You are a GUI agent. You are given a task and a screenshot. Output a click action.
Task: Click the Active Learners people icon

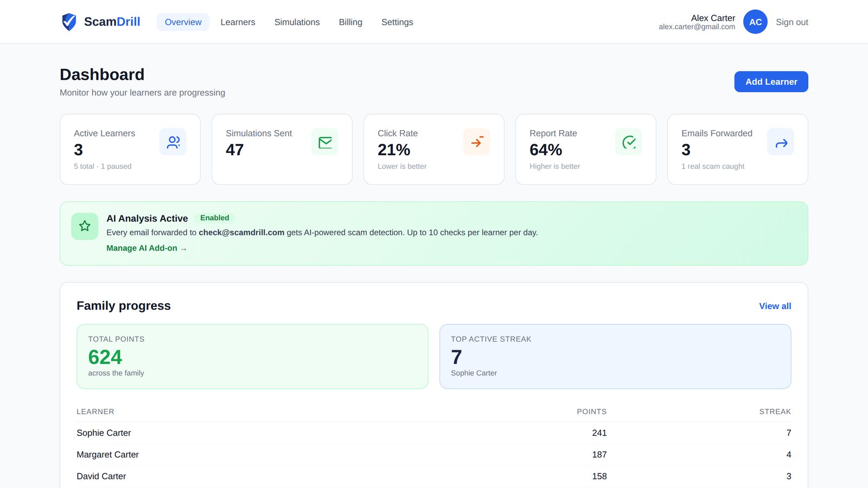pyautogui.click(x=173, y=142)
